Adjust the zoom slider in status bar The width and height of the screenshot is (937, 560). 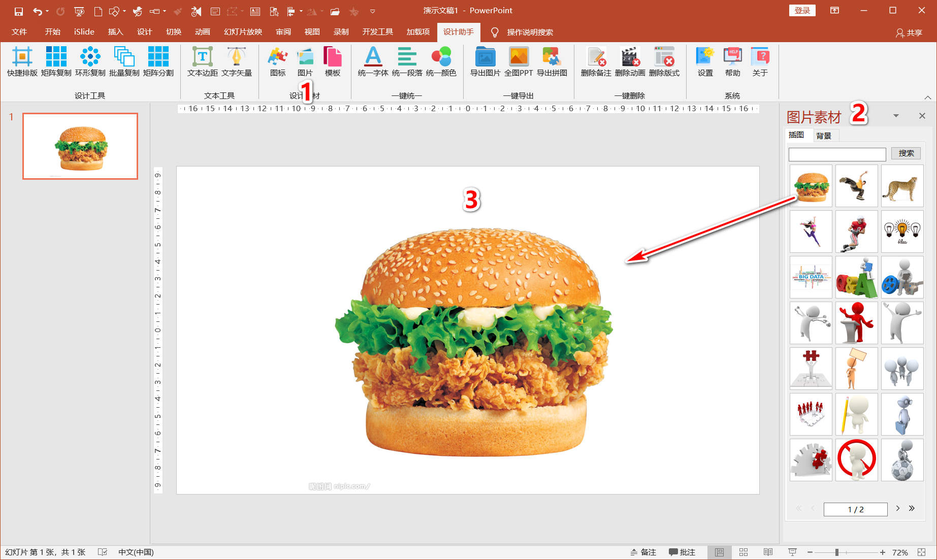pyautogui.click(x=836, y=552)
